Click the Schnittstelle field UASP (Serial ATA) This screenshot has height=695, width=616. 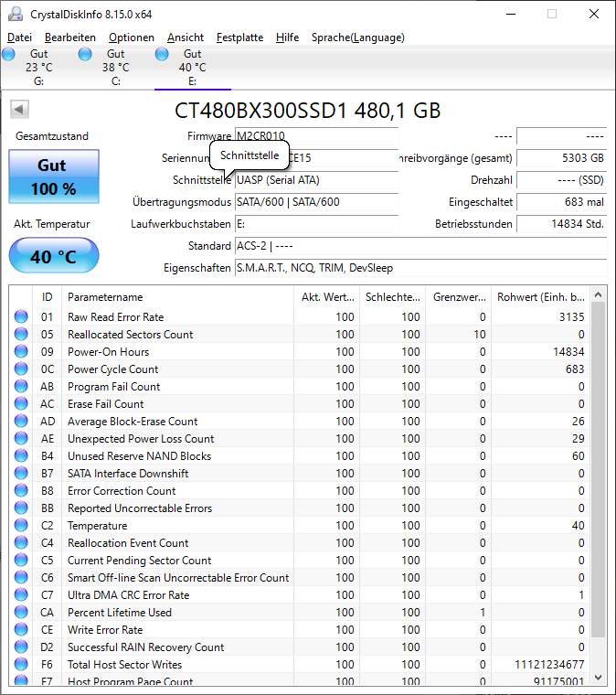coord(316,180)
